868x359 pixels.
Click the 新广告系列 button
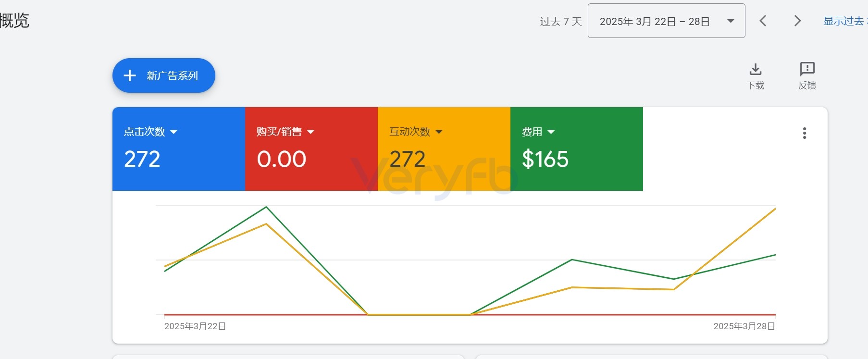(163, 75)
